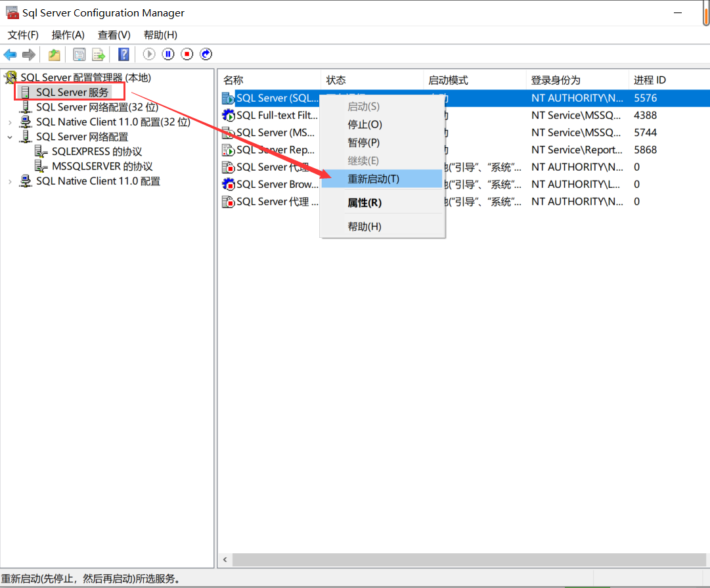Expand the SQL Native Client 11.0 配置 node

pos(10,181)
